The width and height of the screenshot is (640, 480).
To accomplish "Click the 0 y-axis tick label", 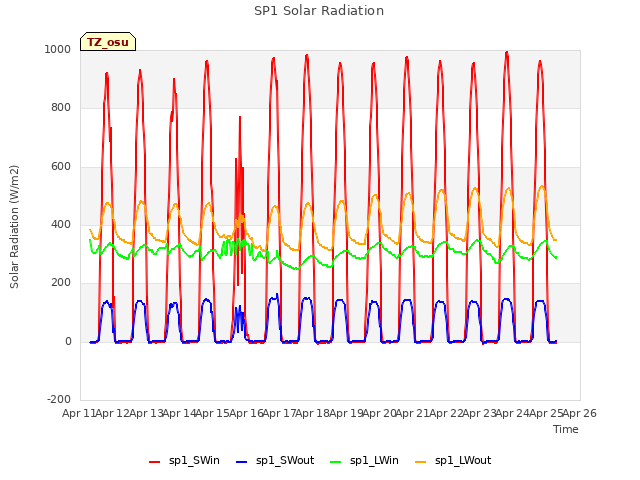I will (68, 341).
